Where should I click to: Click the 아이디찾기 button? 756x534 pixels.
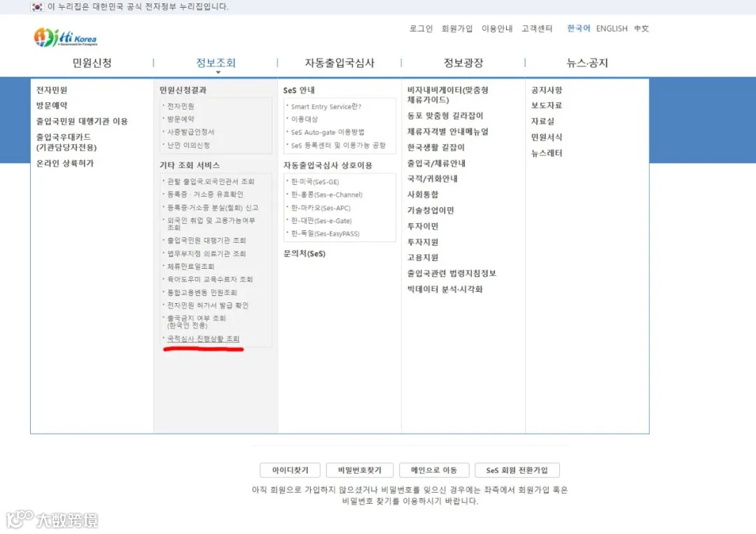(x=290, y=470)
